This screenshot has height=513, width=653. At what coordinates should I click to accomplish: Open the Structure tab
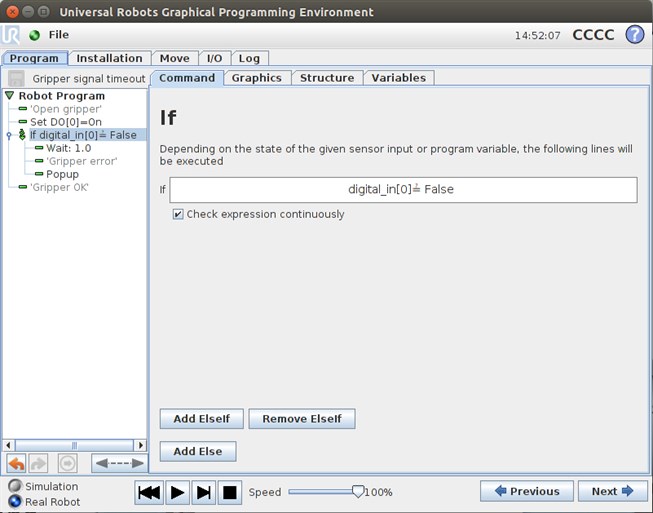(x=327, y=78)
